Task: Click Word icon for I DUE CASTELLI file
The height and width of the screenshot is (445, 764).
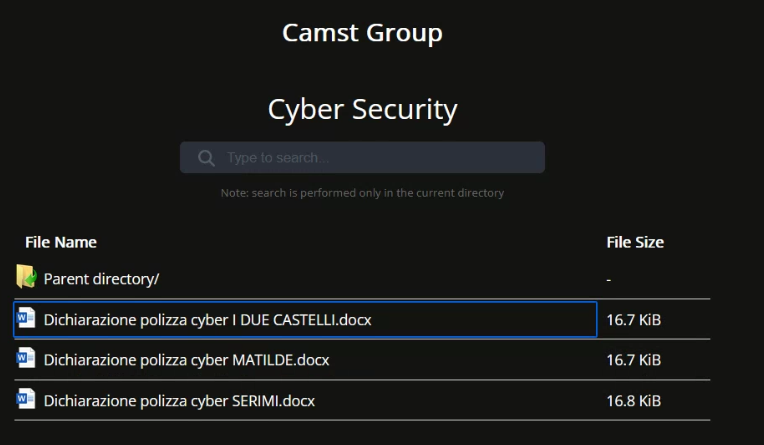Action: [x=26, y=319]
